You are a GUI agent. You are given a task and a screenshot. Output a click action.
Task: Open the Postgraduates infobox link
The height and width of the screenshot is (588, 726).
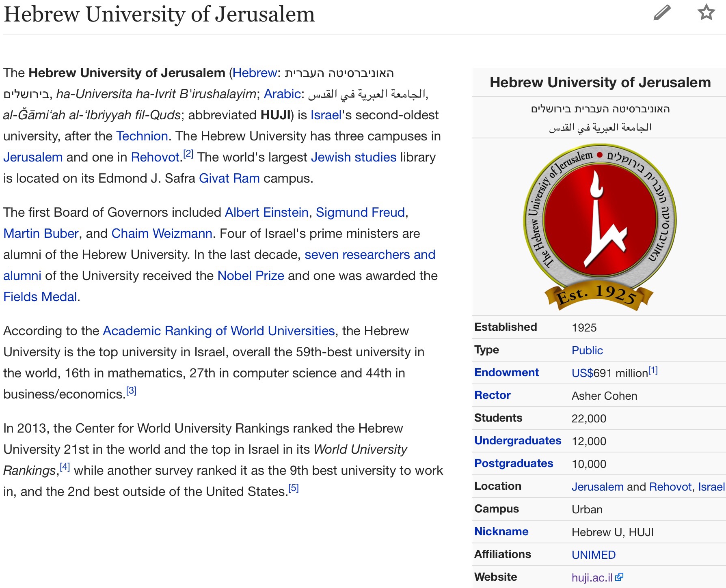click(x=514, y=463)
